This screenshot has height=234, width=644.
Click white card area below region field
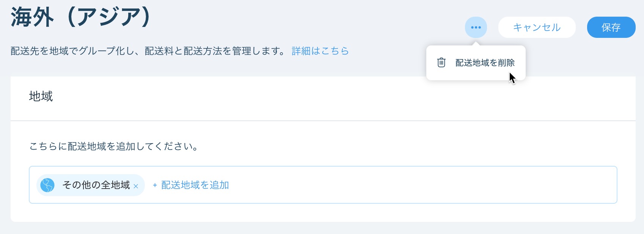323,212
